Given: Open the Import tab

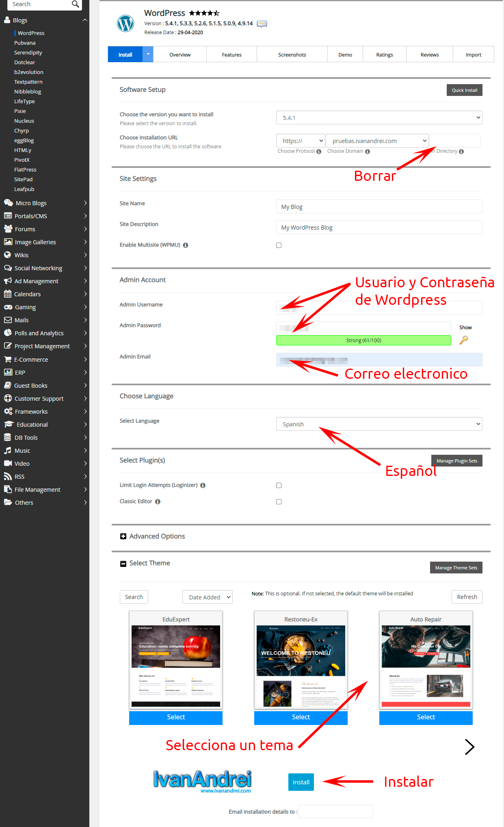Looking at the screenshot, I should [x=474, y=54].
